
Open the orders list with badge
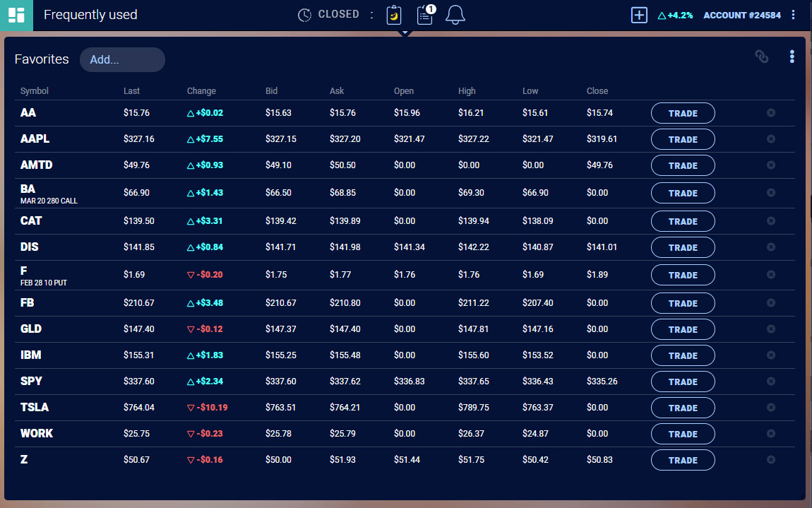click(426, 15)
